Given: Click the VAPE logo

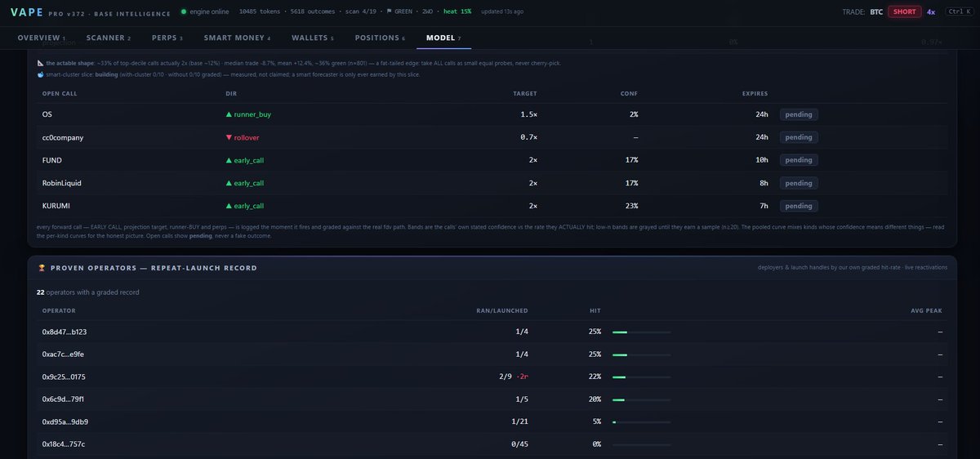Looking at the screenshot, I should click(27, 12).
